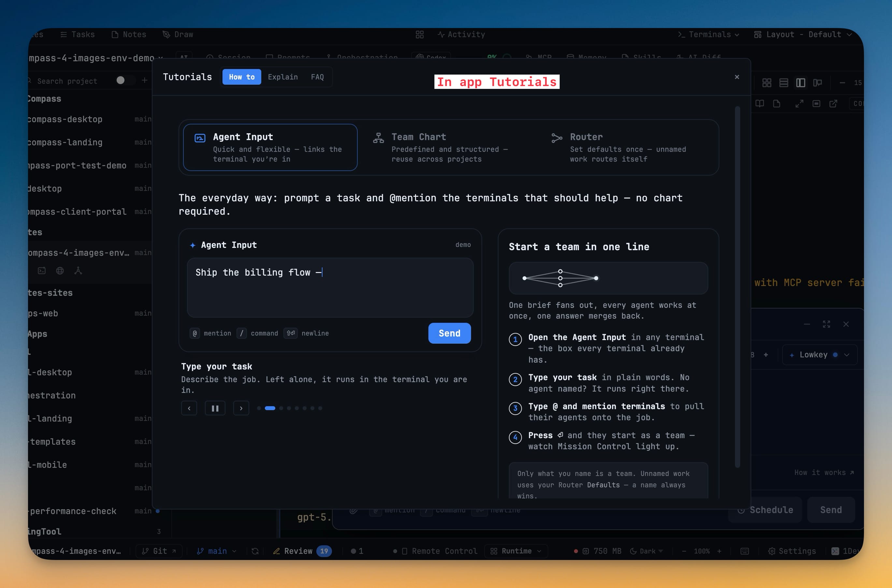Click the branch fork icon under compass-4-images-env project

pos(78,270)
